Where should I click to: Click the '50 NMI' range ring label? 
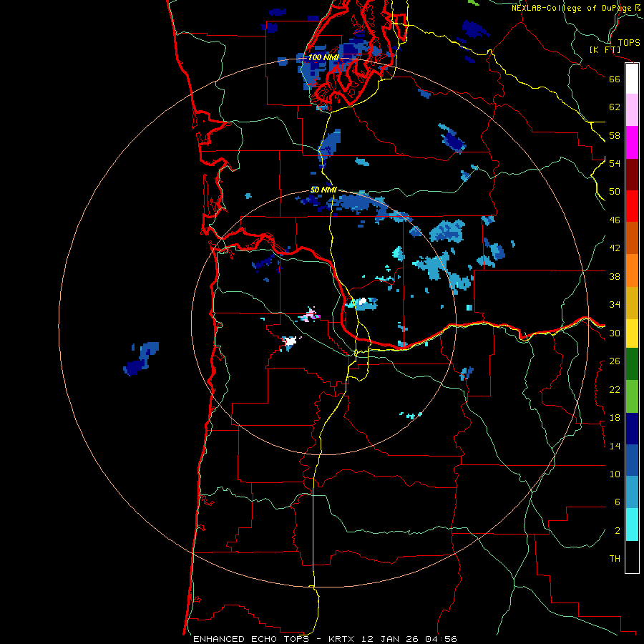[x=323, y=190]
